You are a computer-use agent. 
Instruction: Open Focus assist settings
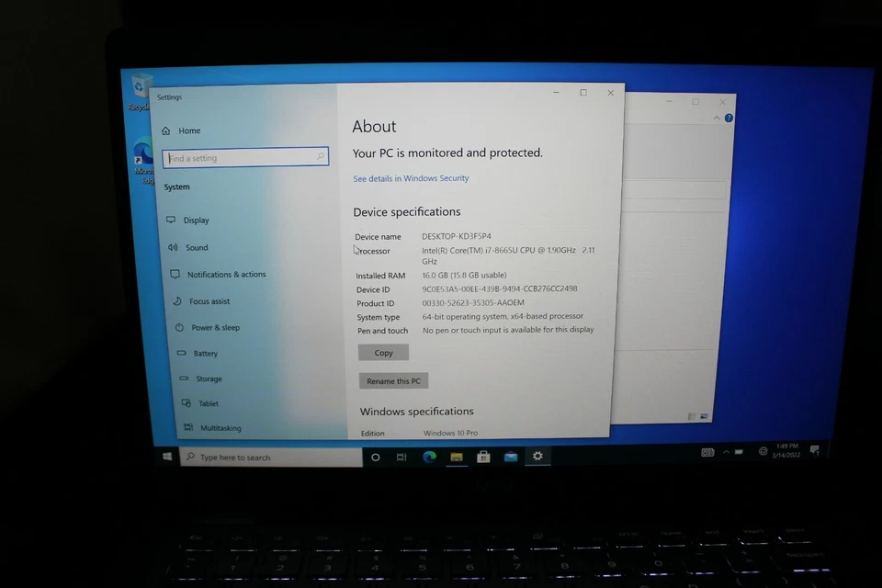click(201, 301)
